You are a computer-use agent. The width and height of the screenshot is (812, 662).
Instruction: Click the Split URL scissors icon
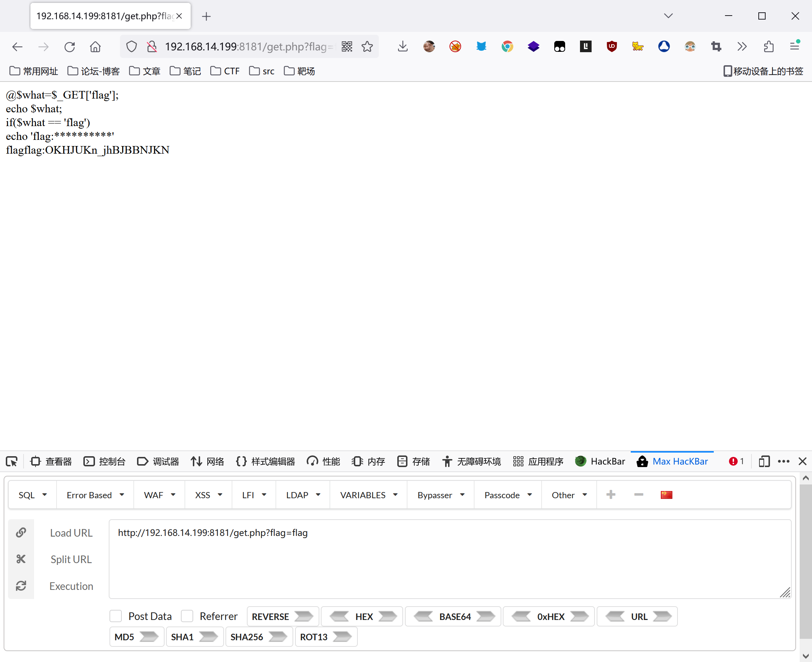point(21,559)
